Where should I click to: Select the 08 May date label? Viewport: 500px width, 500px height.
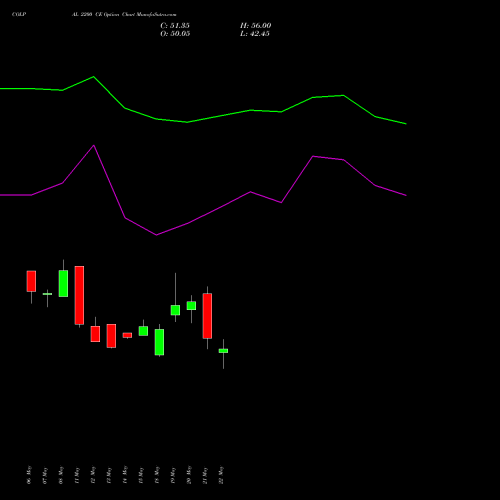pos(61,475)
